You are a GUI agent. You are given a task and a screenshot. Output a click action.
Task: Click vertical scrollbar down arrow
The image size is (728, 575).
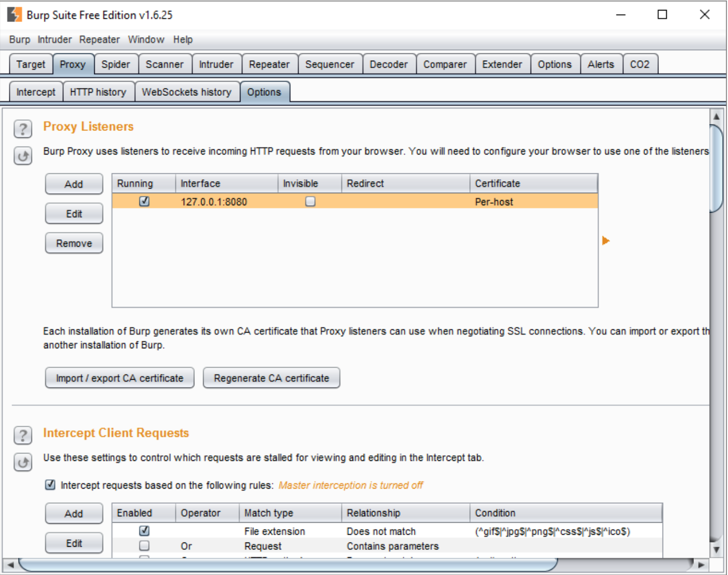click(x=716, y=550)
